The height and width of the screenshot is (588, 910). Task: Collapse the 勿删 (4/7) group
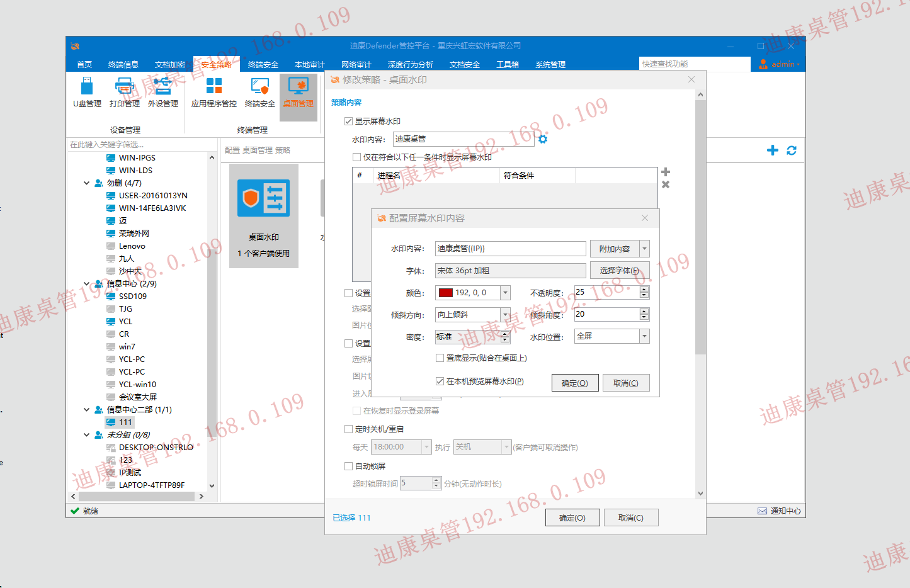coord(86,183)
